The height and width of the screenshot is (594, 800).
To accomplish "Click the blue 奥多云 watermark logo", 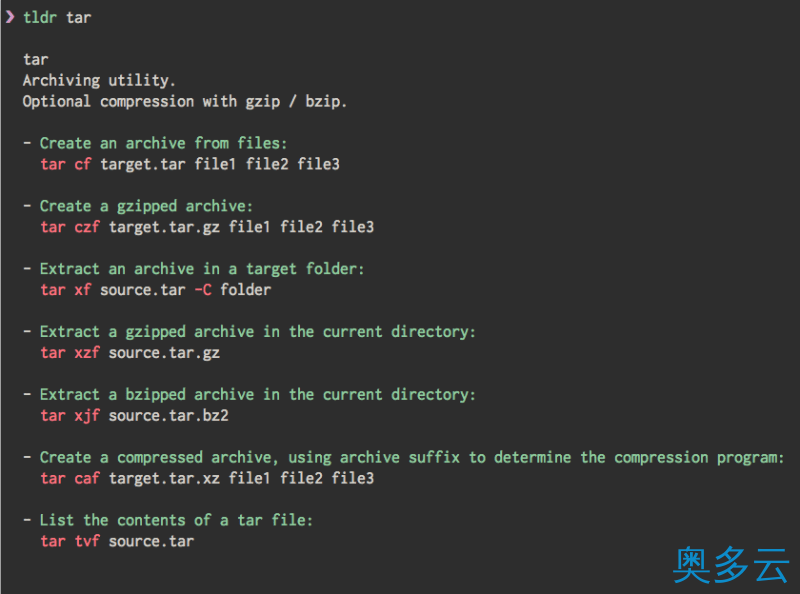I will tap(731, 565).
